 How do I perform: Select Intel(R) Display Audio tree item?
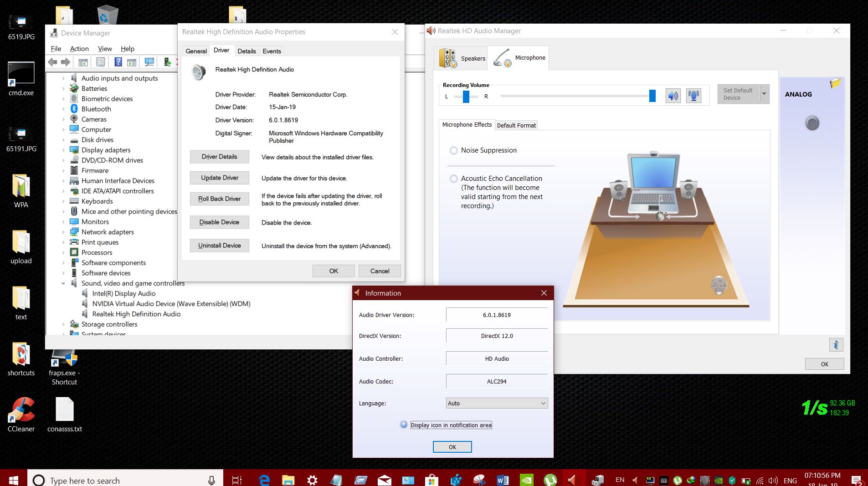click(124, 294)
